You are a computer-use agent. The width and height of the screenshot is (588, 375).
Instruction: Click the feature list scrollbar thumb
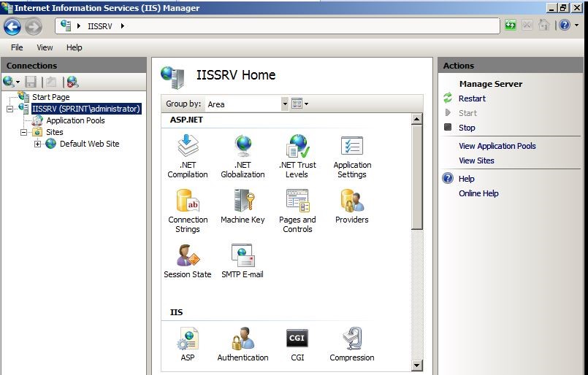coord(416,177)
